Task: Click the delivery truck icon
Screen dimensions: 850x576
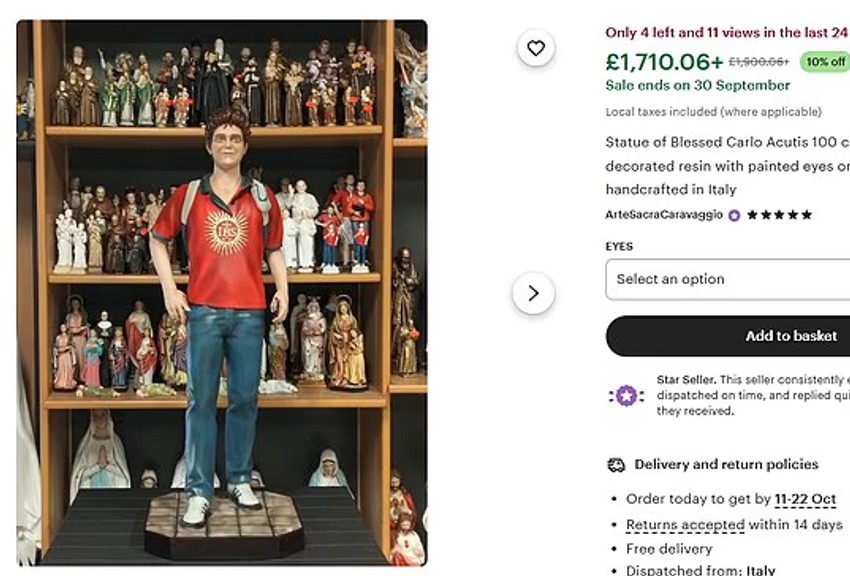Action: click(616, 465)
